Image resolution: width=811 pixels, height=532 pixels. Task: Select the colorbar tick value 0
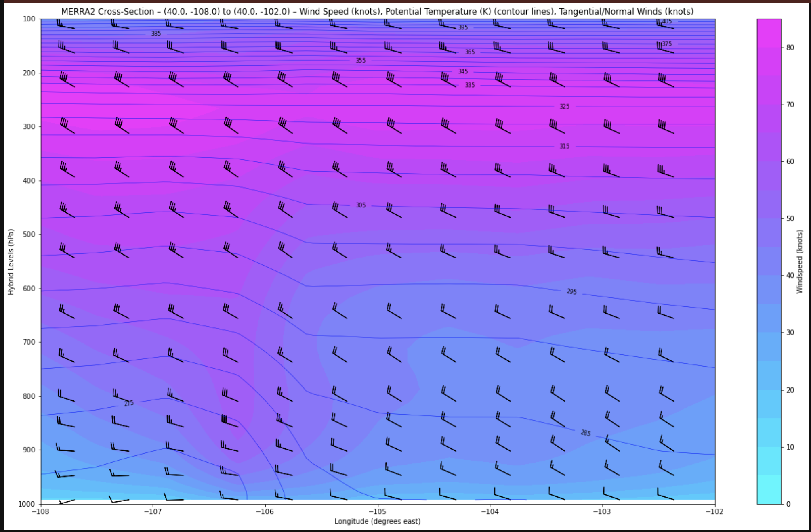pos(788,504)
